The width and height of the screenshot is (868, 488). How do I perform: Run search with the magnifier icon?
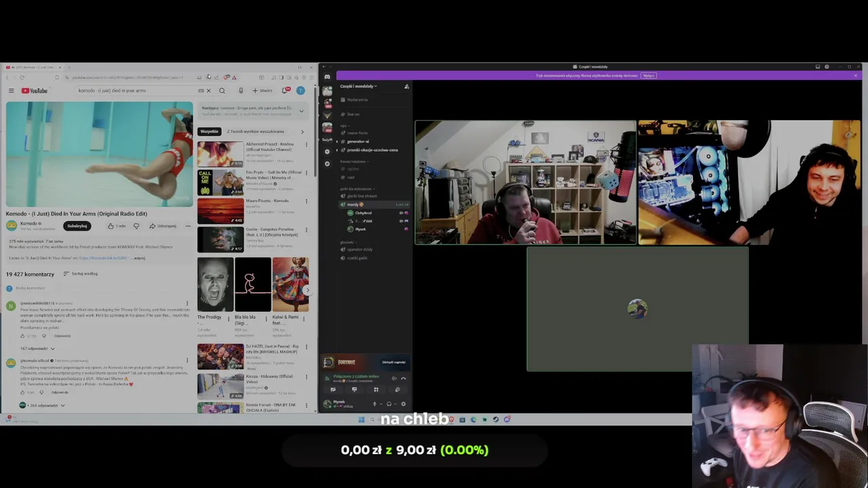pos(222,91)
